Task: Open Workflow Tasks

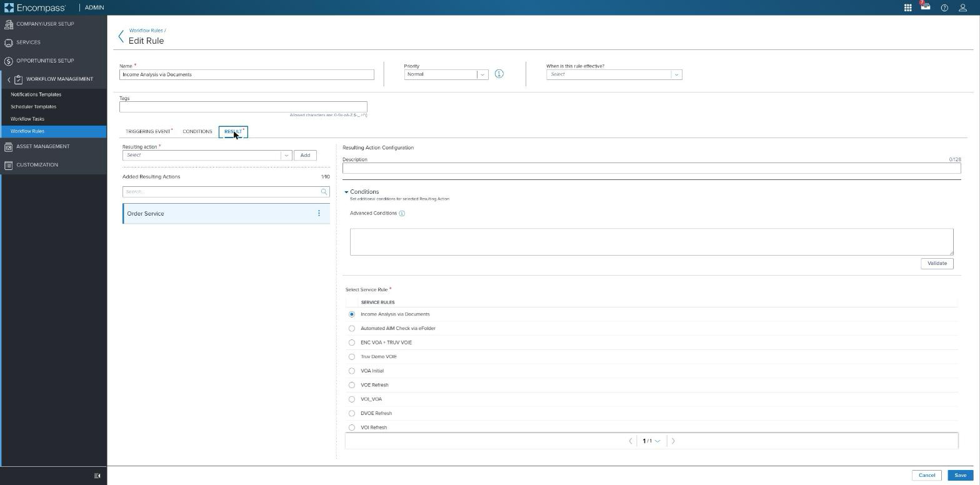Action: (27, 119)
